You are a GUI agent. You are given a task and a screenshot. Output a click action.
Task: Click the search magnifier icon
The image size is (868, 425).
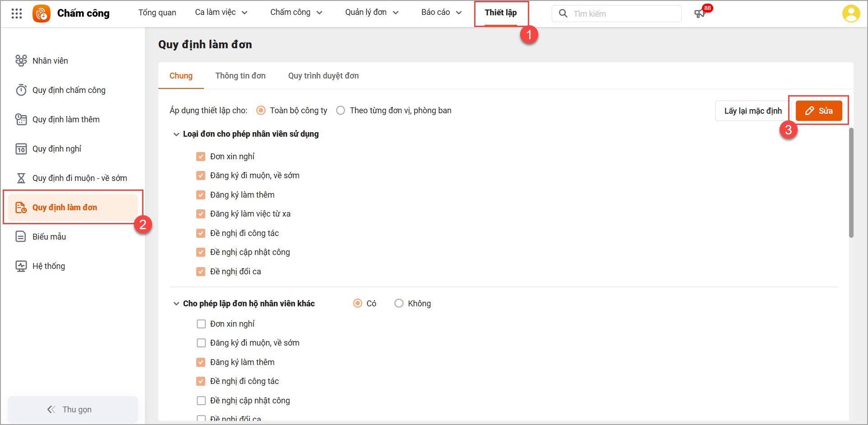[x=563, y=14]
